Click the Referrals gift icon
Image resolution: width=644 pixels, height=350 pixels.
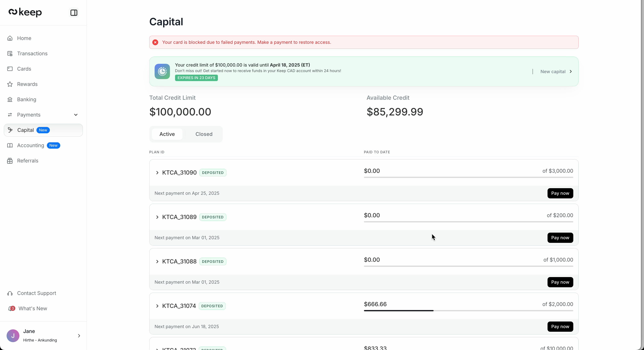tap(10, 161)
